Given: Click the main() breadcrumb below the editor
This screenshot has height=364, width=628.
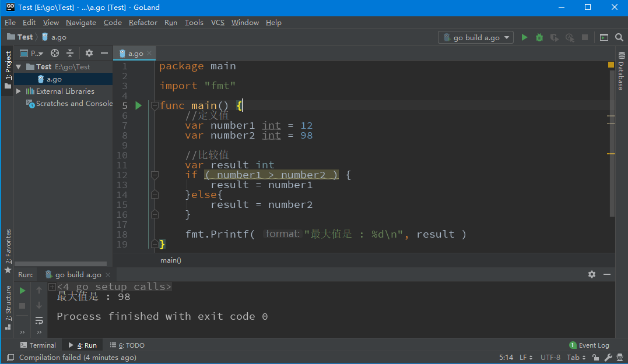Looking at the screenshot, I should 170,260.
